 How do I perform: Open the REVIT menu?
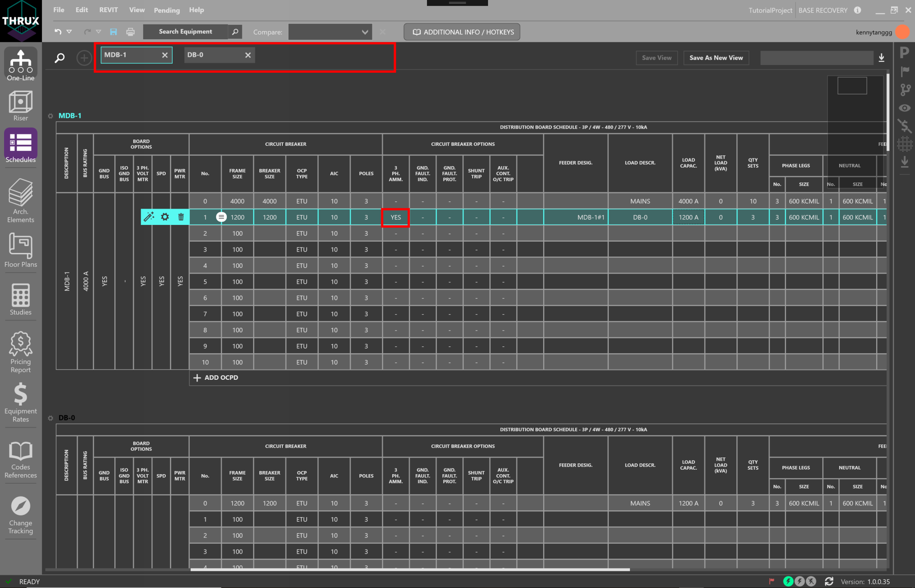pos(108,10)
